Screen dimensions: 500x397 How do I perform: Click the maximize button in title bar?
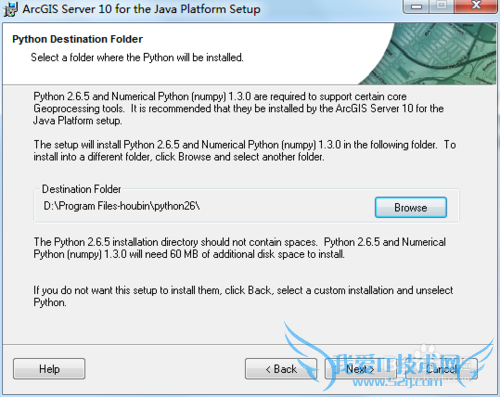tap(442, 6)
